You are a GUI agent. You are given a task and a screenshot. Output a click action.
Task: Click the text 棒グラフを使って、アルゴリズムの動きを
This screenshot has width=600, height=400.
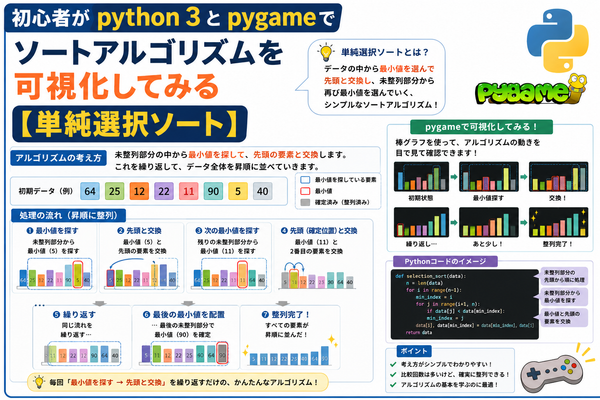pyautogui.click(x=468, y=142)
